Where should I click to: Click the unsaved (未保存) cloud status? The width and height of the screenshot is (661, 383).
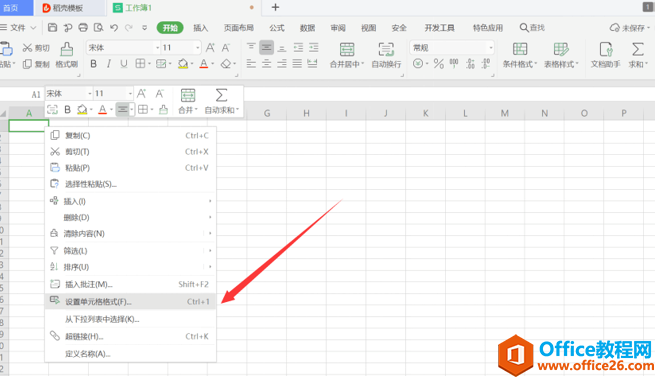[x=630, y=28]
